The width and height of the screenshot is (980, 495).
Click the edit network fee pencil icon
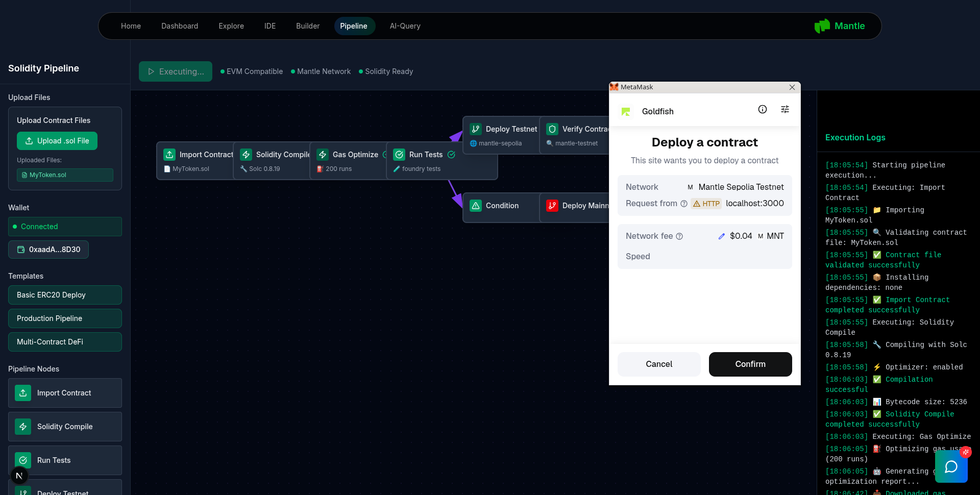coord(721,236)
